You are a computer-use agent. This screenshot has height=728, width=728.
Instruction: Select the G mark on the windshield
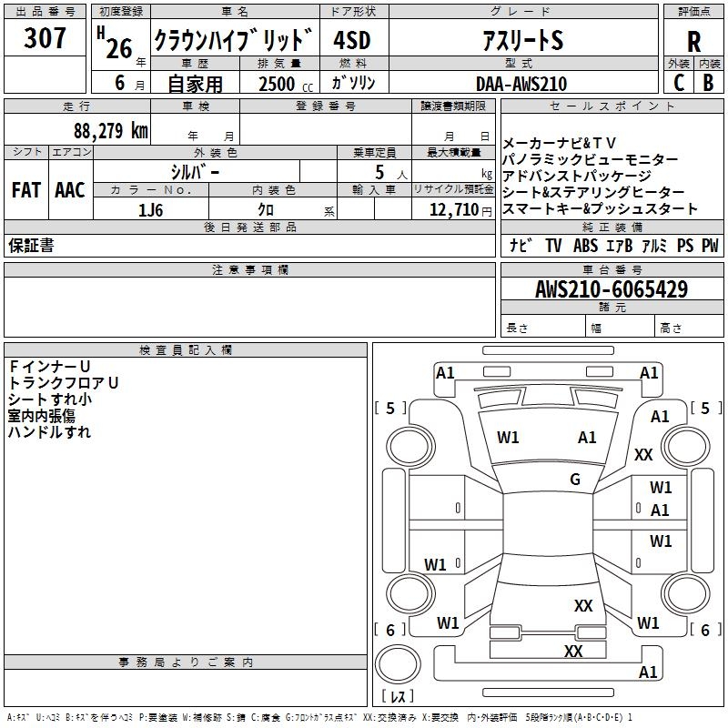click(575, 479)
